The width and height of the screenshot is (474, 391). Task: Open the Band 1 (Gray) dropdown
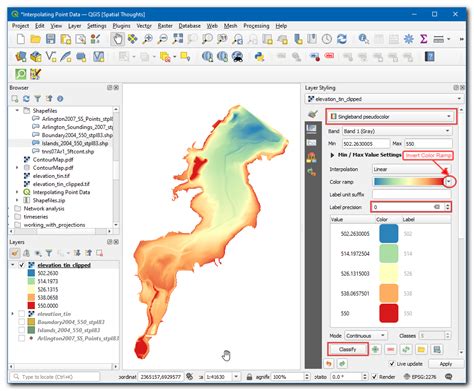coord(397,131)
